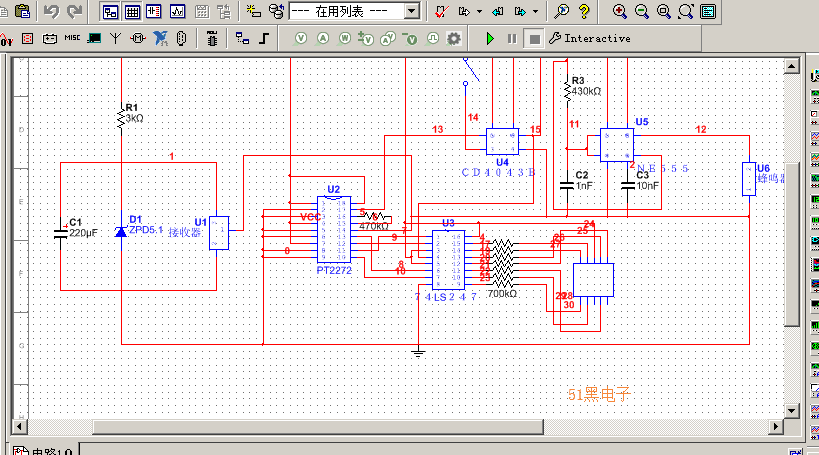Viewport: 819px width, 455px height.
Task: Open the in-use list combo box
Action: pos(355,11)
